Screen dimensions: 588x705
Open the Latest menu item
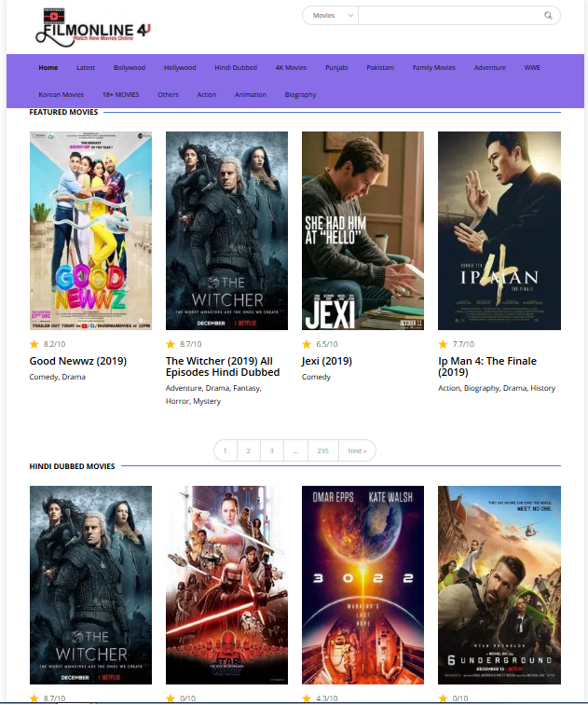click(x=86, y=67)
